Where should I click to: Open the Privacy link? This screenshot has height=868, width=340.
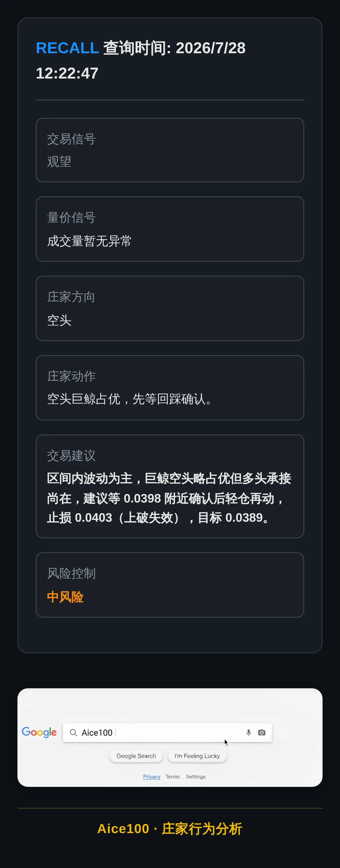tap(151, 776)
